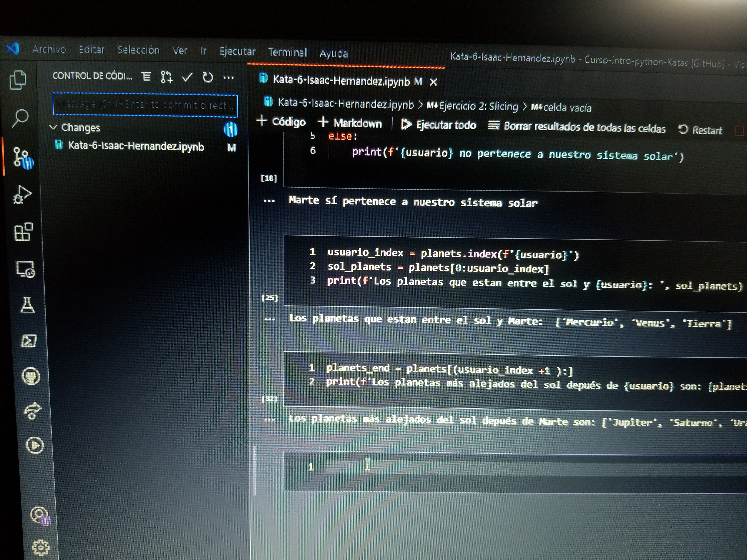Add a new Markdown cell
The width and height of the screenshot is (747, 560).
(350, 123)
